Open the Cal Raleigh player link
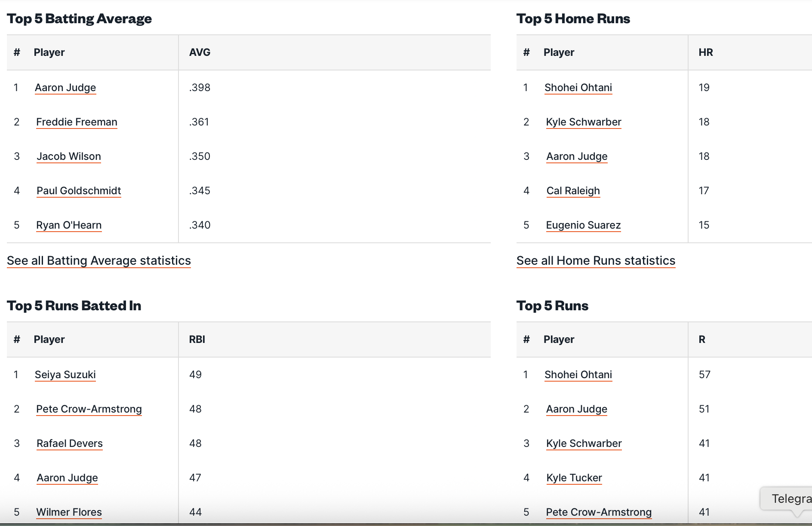This screenshot has width=812, height=526. (573, 191)
